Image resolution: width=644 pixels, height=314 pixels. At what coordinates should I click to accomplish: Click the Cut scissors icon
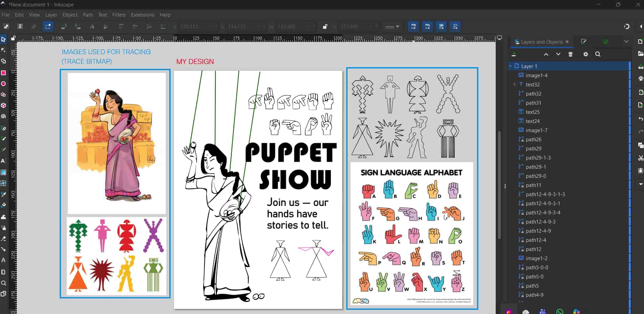(x=641, y=158)
